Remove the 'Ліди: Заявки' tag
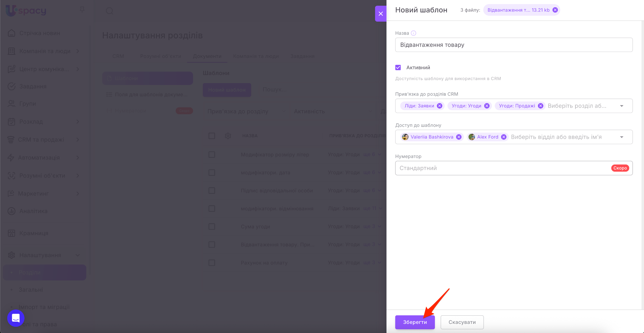The width and height of the screenshot is (644, 333). tap(440, 106)
